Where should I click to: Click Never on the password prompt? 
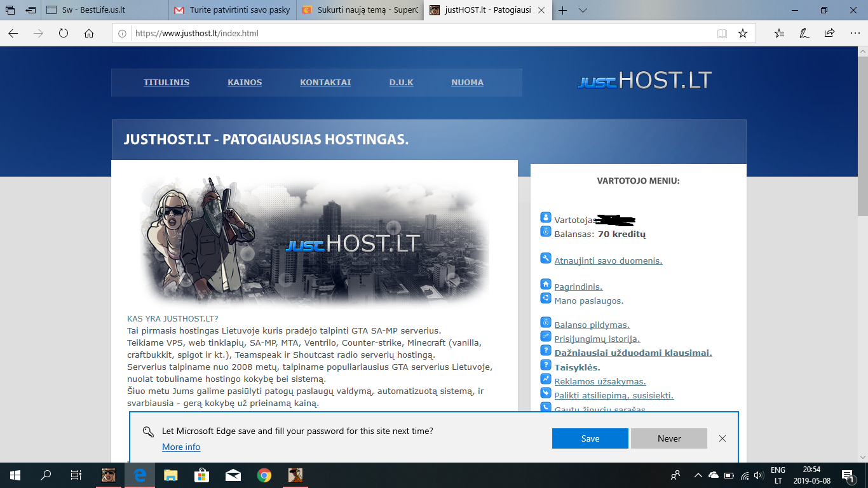(668, 438)
